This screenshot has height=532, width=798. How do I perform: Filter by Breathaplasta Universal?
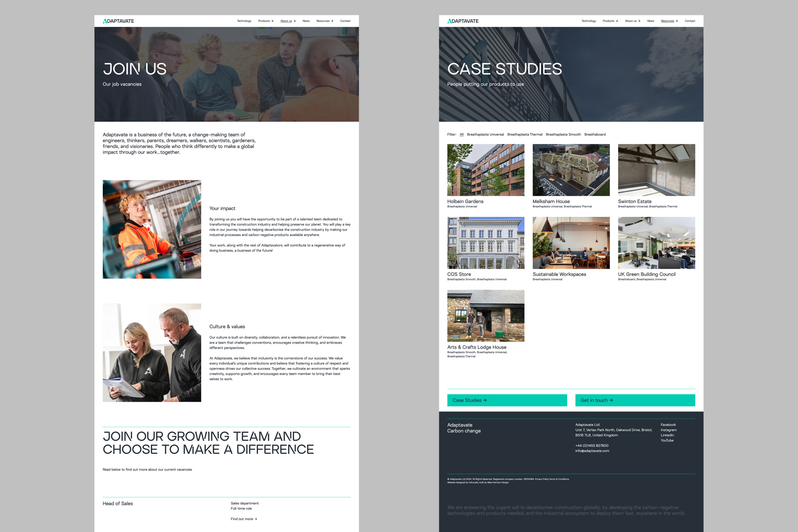[485, 134]
